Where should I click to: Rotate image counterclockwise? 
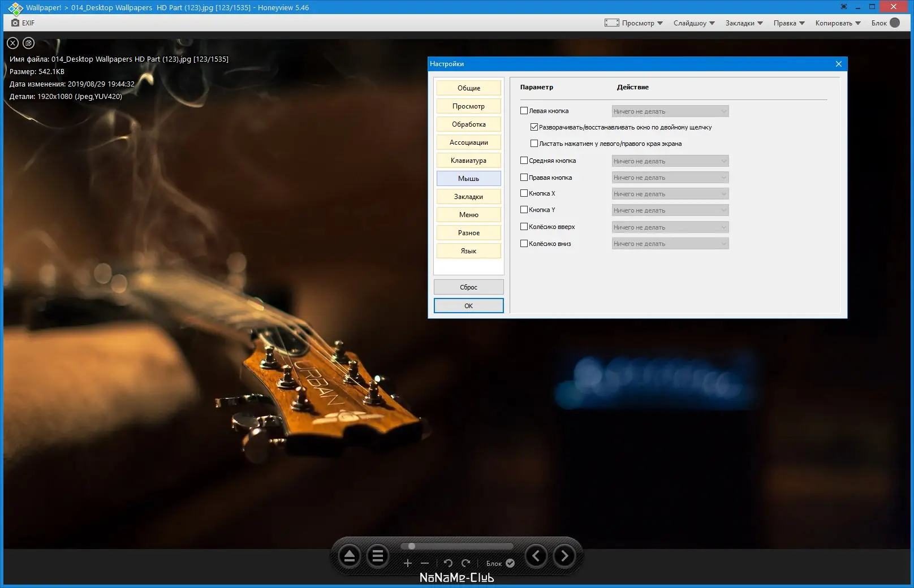coord(448,563)
